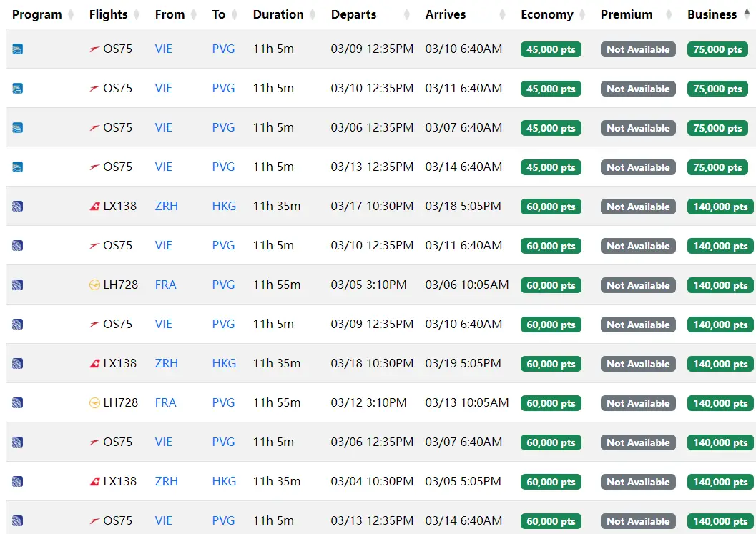This screenshot has height=534, width=756.
Task: Click the Austrian logo on the first OS75 row
Action: (x=94, y=49)
